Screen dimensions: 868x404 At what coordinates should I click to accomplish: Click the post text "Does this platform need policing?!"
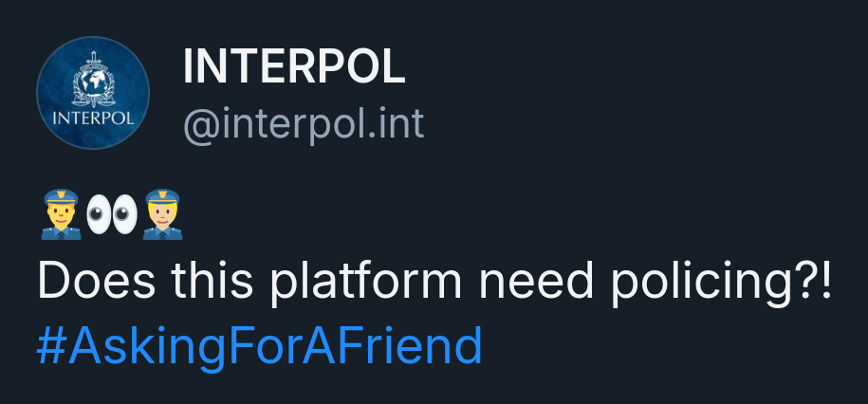tap(434, 283)
